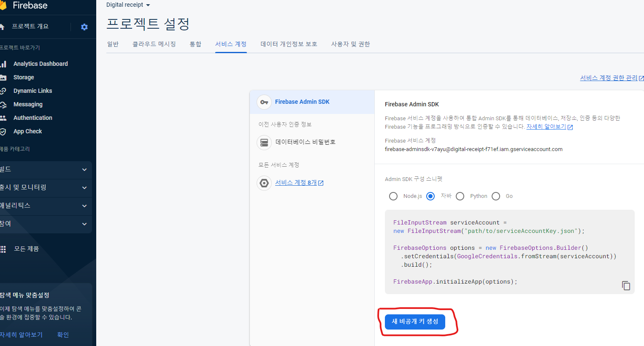Switch to the 일반 tab
The width and height of the screenshot is (644, 346).
tap(113, 44)
